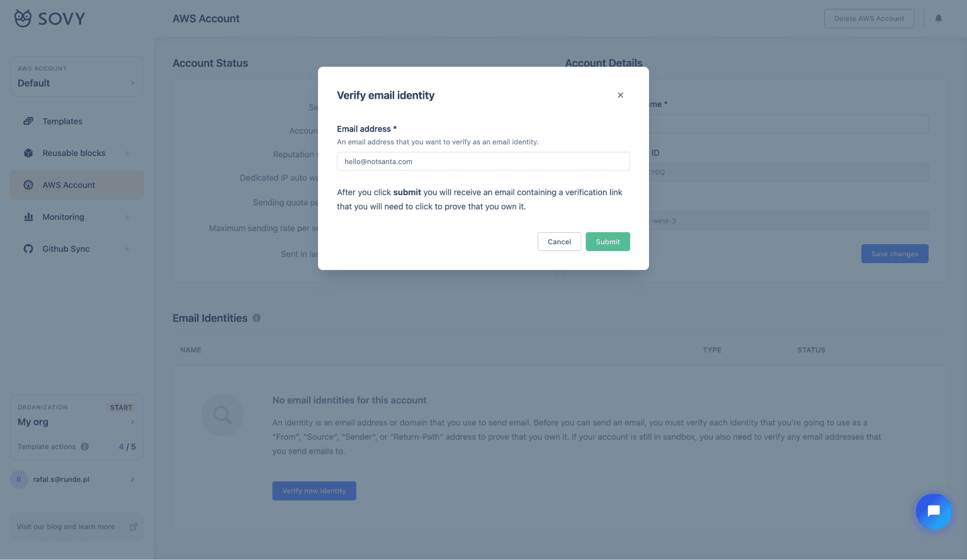Screen dimensions: 967x560
Task: Select Reusable blocks in sidebar
Action: [74, 153]
